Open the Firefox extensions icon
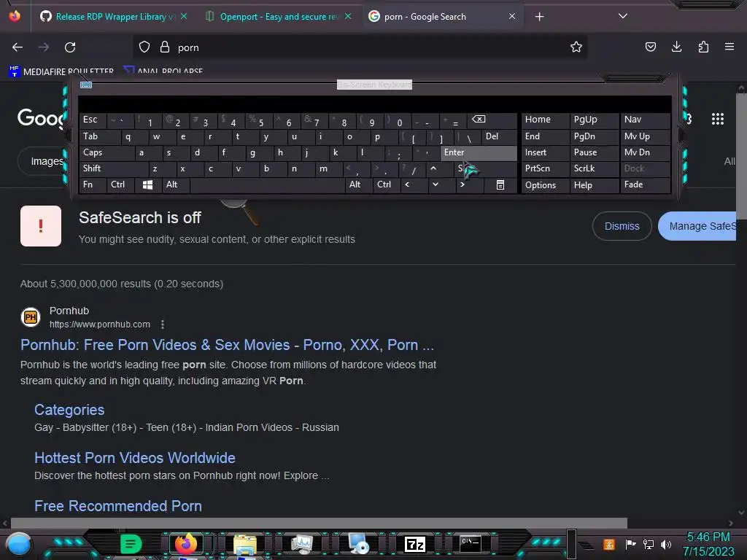Image resolution: width=747 pixels, height=560 pixels. [703, 47]
